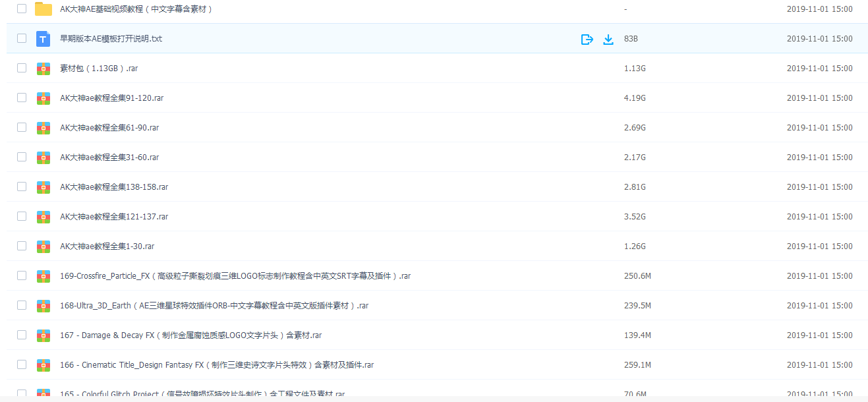Click the 2.81G file size value
This screenshot has width=868, height=402.
pyautogui.click(x=635, y=187)
